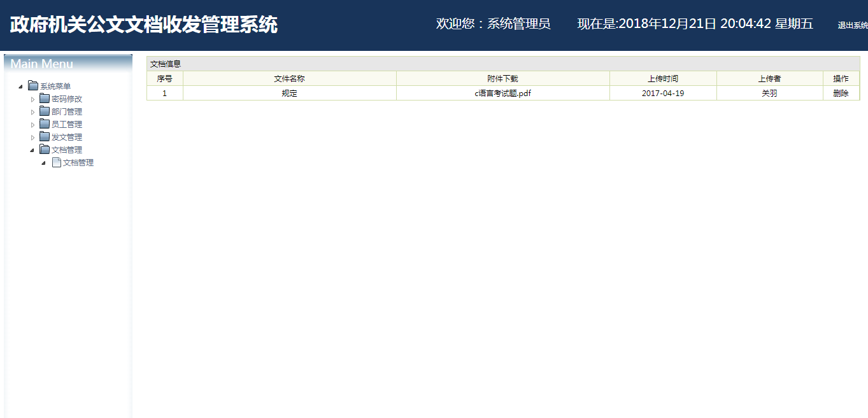Expand the 发文管理 tree arrow

click(x=32, y=137)
